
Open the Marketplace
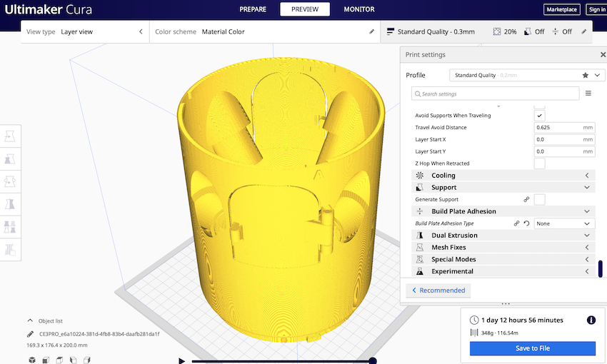tap(562, 9)
